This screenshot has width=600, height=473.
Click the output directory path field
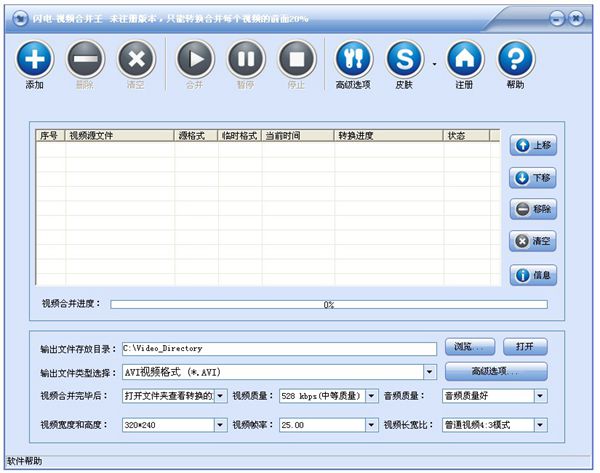[x=279, y=349]
